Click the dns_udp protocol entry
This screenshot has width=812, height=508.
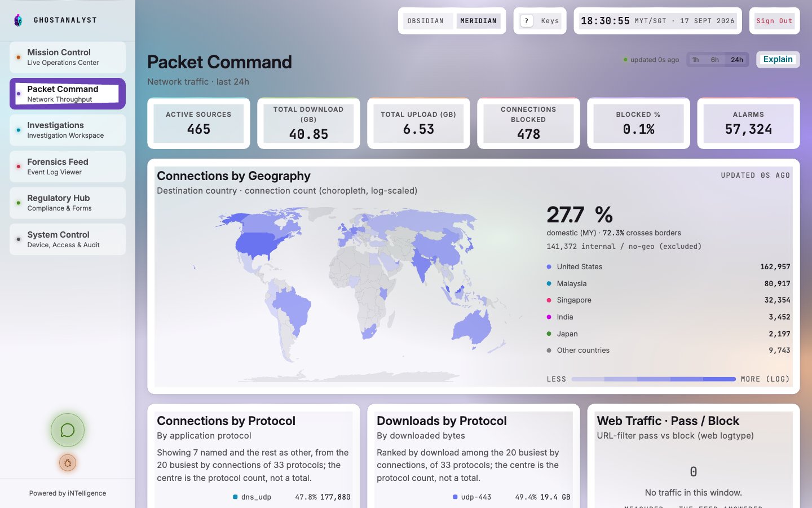(292, 497)
